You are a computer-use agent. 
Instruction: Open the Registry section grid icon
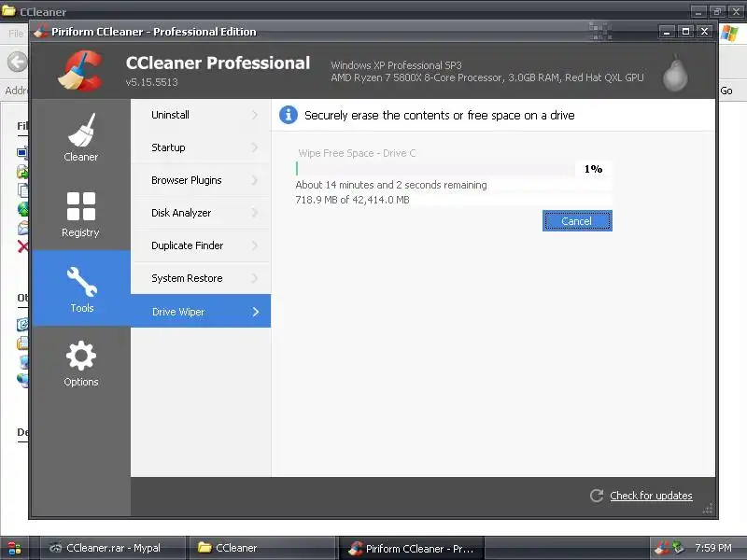tap(81, 206)
